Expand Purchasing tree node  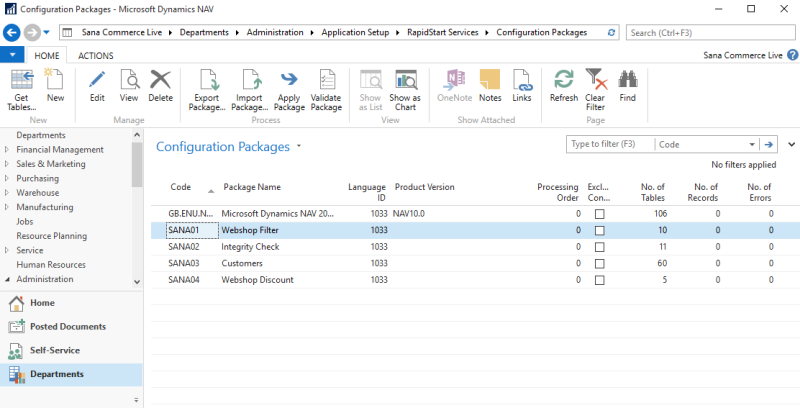[7, 178]
